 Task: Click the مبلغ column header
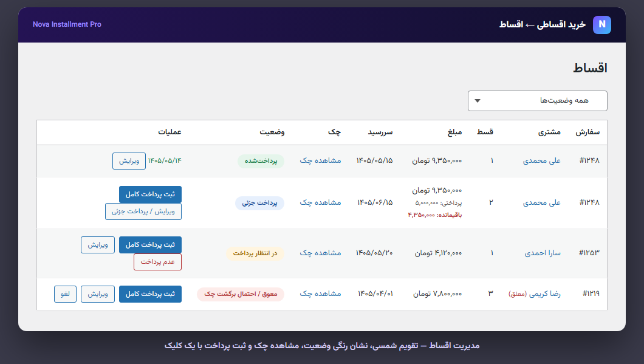pos(454,132)
